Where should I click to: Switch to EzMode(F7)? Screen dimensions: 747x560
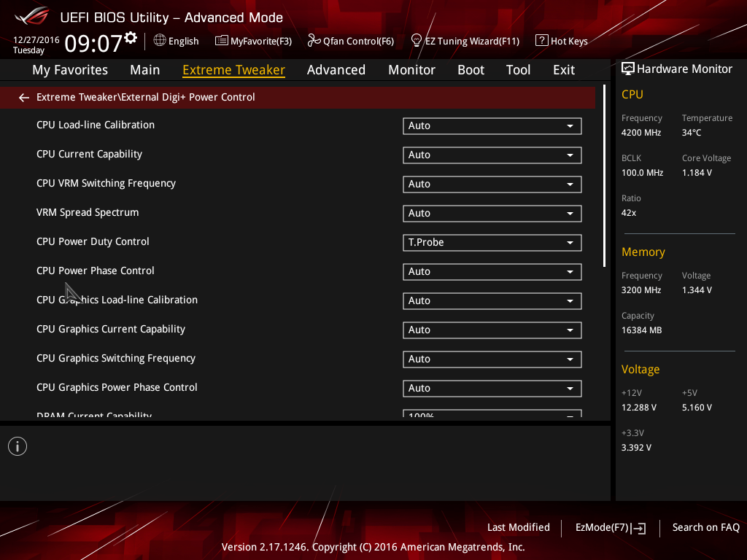[x=611, y=528]
